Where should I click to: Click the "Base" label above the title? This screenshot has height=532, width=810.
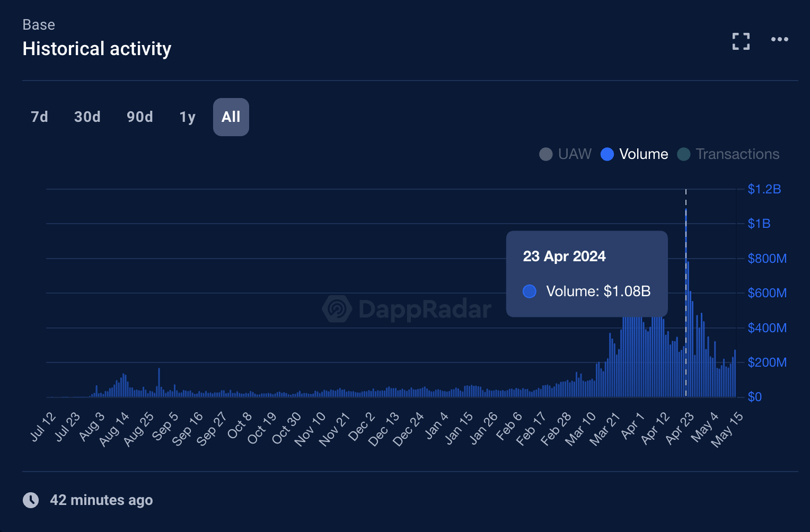coord(38,24)
